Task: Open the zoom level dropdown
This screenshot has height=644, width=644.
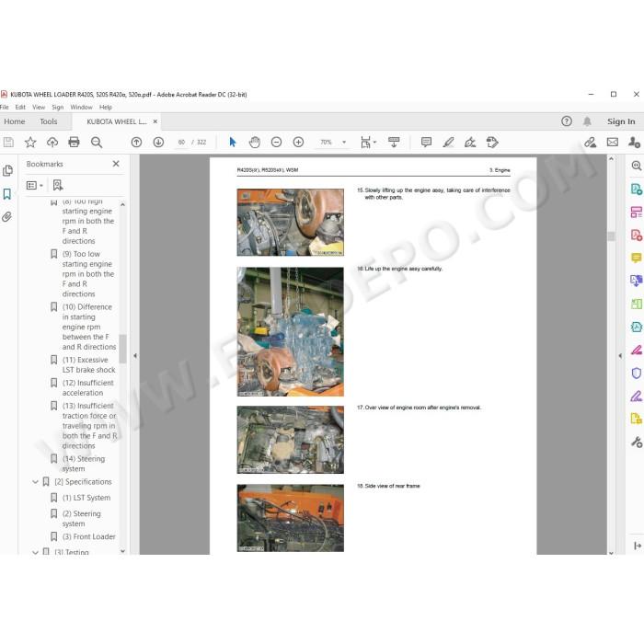Action: tap(344, 142)
